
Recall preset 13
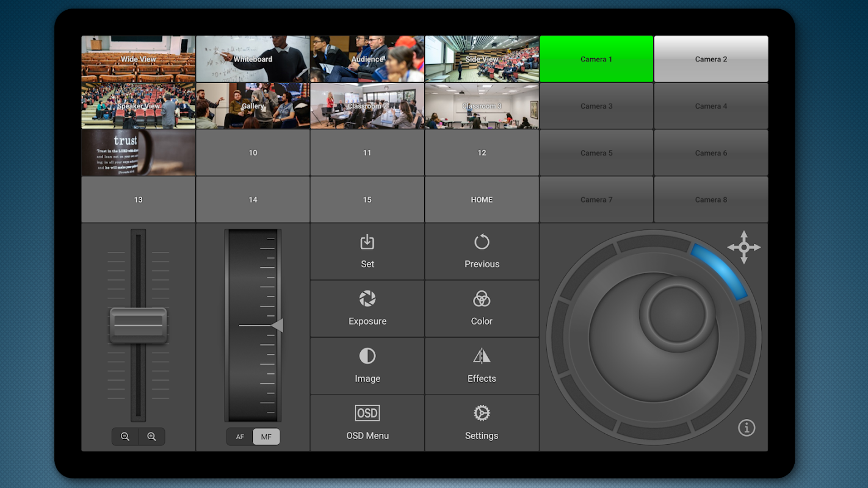coord(139,199)
